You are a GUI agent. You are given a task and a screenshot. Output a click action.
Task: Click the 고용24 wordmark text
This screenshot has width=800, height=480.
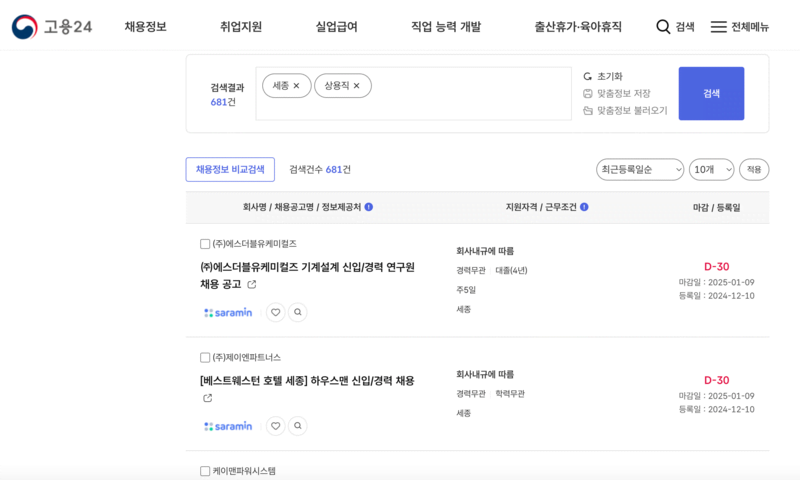coord(68,27)
